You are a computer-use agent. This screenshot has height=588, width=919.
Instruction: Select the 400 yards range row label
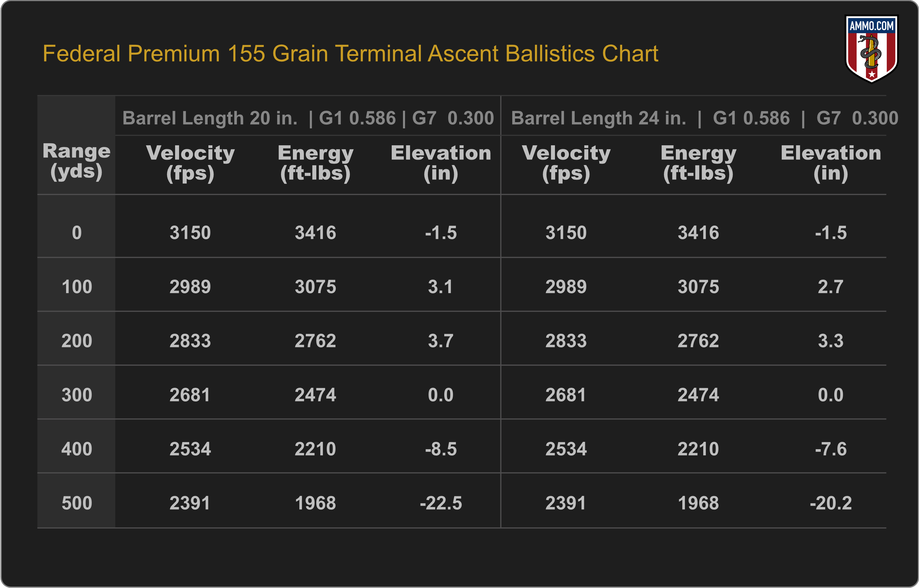pos(77,449)
